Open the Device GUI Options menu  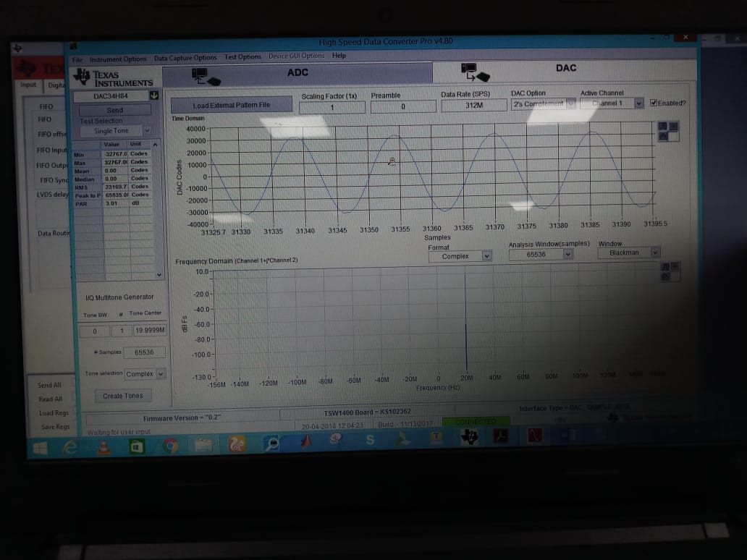tap(296, 56)
